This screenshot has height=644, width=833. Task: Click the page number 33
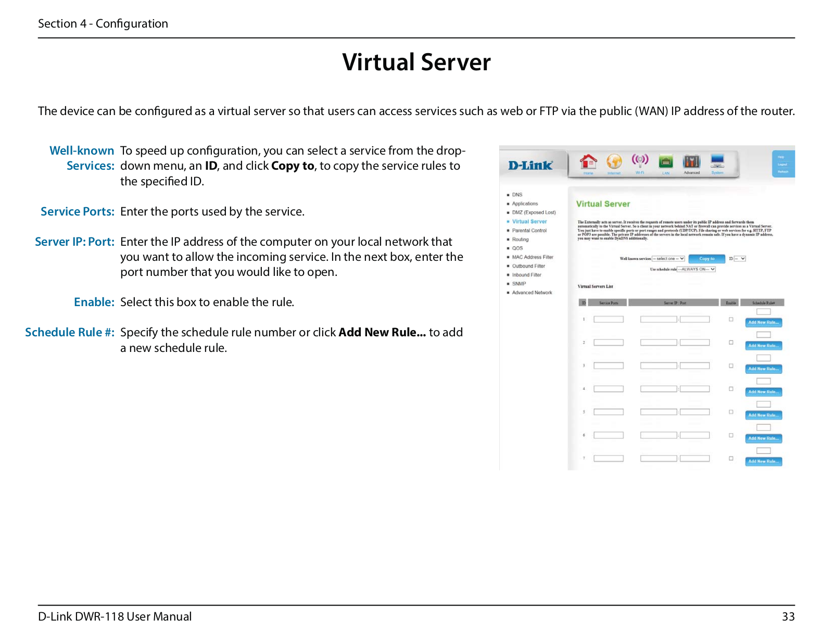788,616
